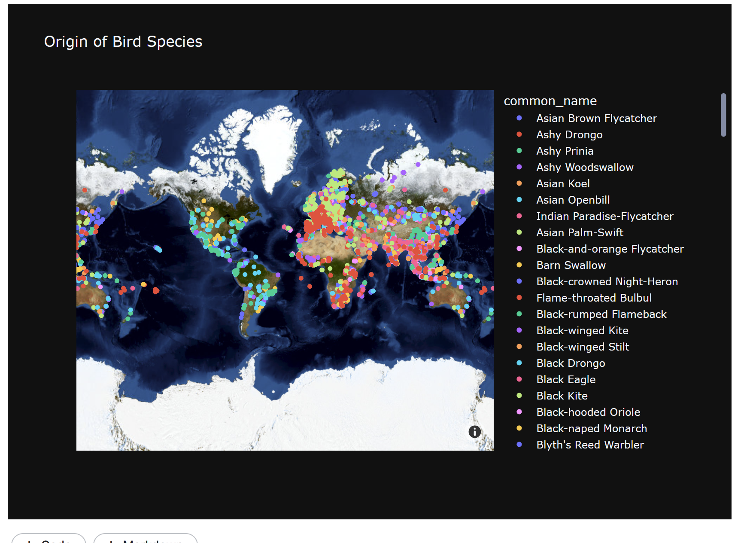
Task: Click Black-crowned Night-Heron legend label
Action: [x=607, y=281]
